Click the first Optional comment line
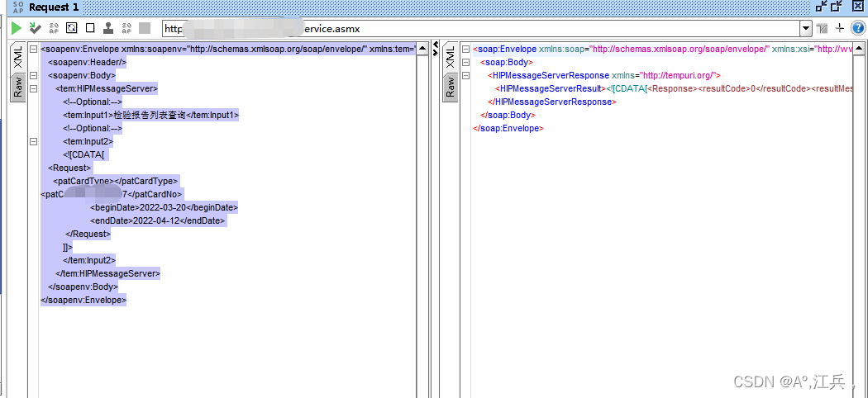 pos(93,102)
